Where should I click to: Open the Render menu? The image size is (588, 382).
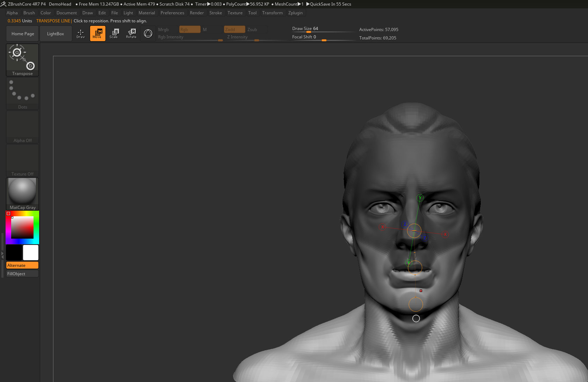[x=197, y=13]
